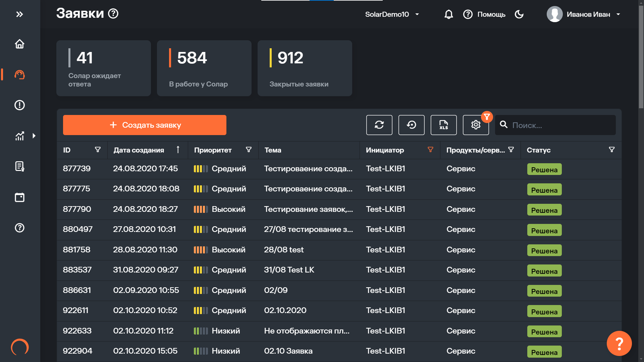Viewport: 644px width, 362px height.
Task: Open the Помощь help link
Action: [x=484, y=14]
